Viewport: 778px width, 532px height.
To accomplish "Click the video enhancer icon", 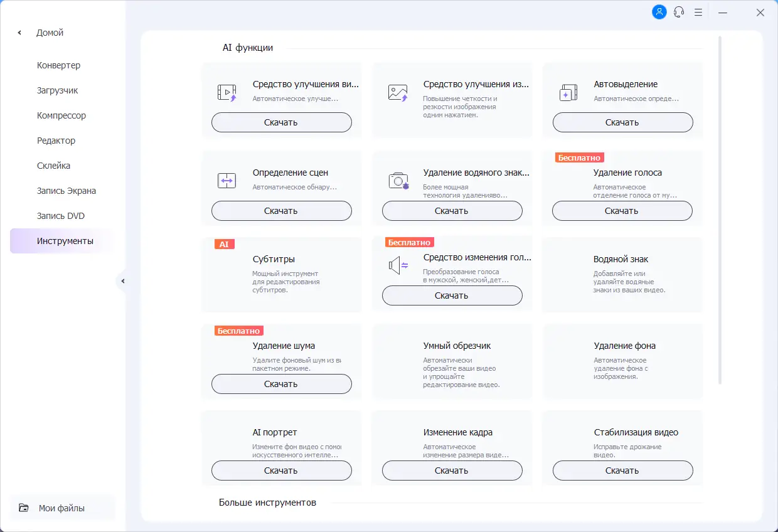I will 226,93.
